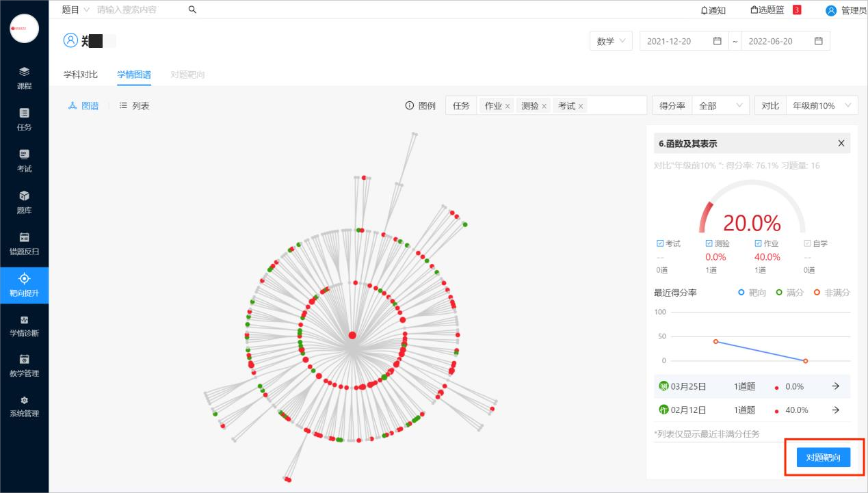This screenshot has height=493, width=868.
Task: Open 系统管理 settings
Action: point(24,406)
